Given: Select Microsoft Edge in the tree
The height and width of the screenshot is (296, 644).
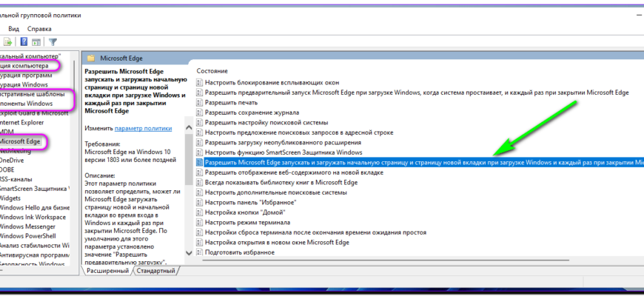Looking at the screenshot, I should point(20,141).
